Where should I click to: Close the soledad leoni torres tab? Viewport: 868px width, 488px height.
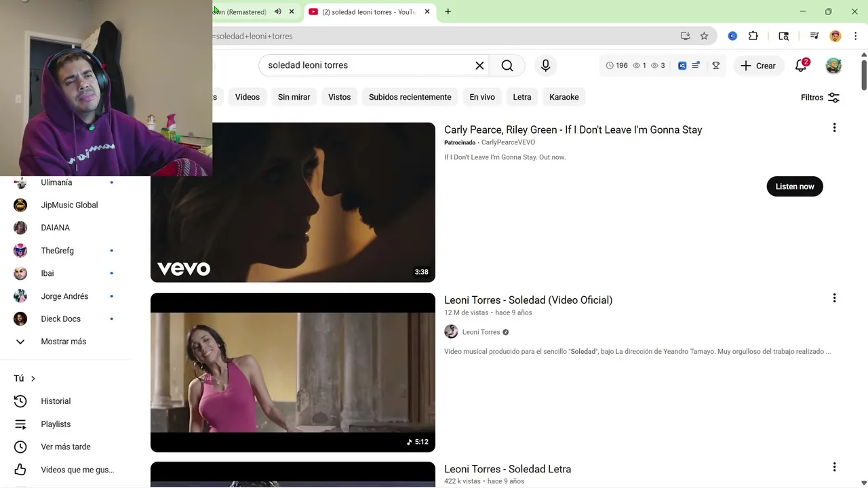pyautogui.click(x=427, y=12)
